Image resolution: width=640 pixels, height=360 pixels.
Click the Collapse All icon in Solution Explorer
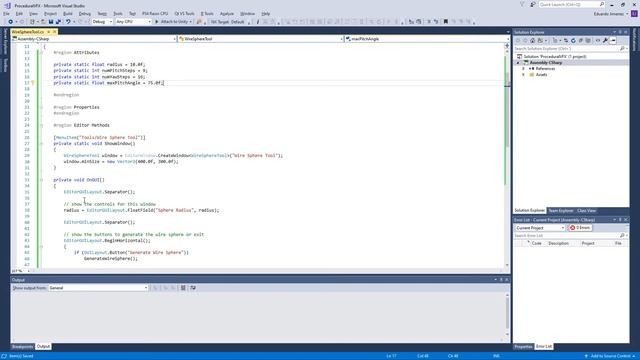coord(581,40)
